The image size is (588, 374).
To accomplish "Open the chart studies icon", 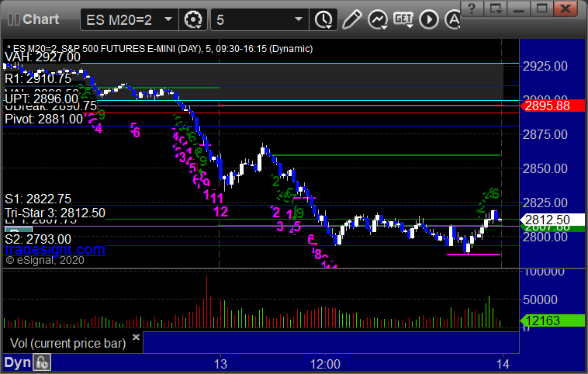I will point(377,19).
